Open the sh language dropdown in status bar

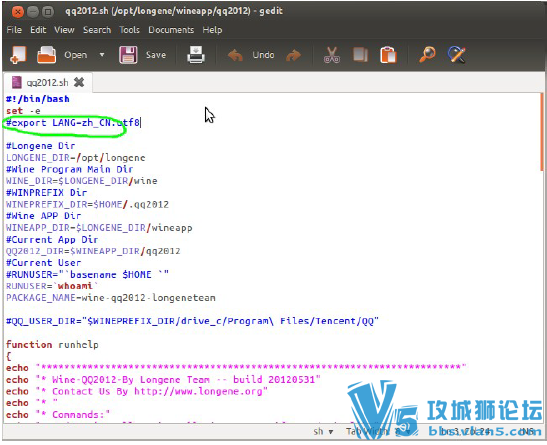click(x=323, y=431)
